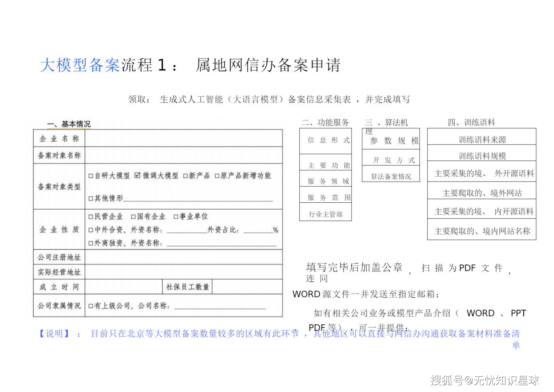Select the 国有企业 checkbox

pyautogui.click(x=133, y=217)
